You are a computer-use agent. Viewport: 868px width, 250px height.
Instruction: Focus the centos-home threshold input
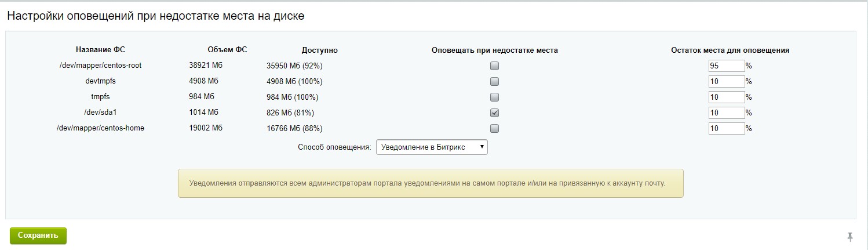coord(726,128)
